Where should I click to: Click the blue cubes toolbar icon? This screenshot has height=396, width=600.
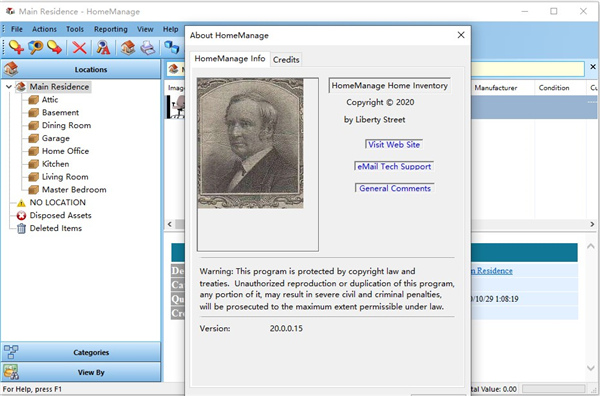click(x=172, y=47)
